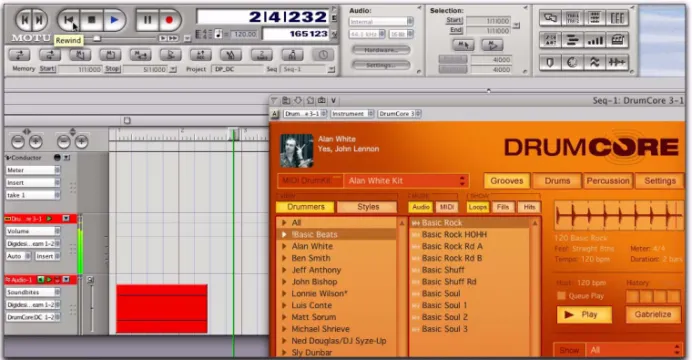Expand the Matt Sorum drummer folder
Viewport: 692px width, 360px height.
point(284,317)
